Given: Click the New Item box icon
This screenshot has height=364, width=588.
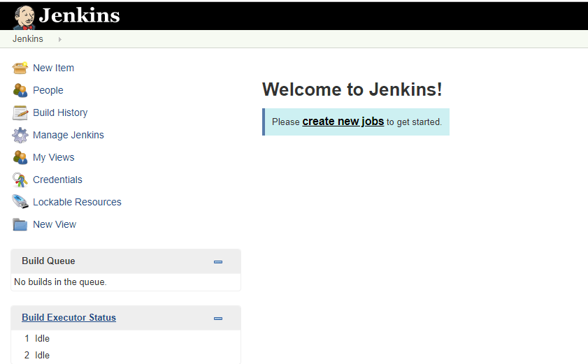Looking at the screenshot, I should 20,68.
